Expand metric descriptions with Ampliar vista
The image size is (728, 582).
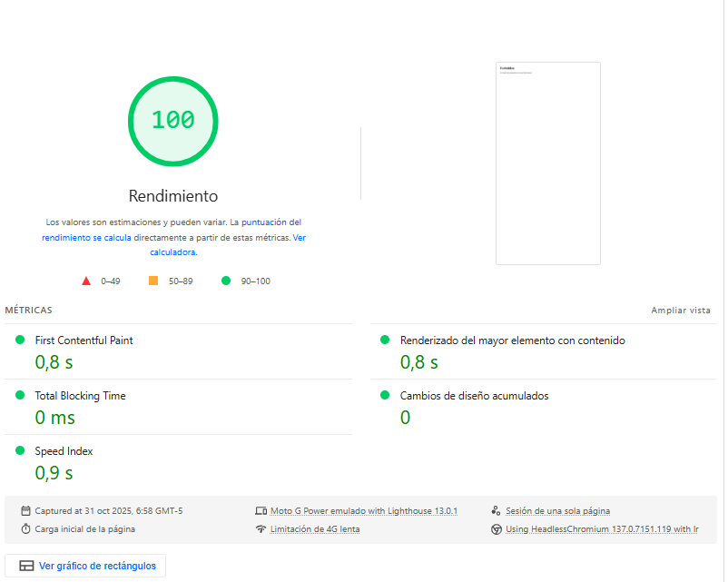tap(680, 311)
